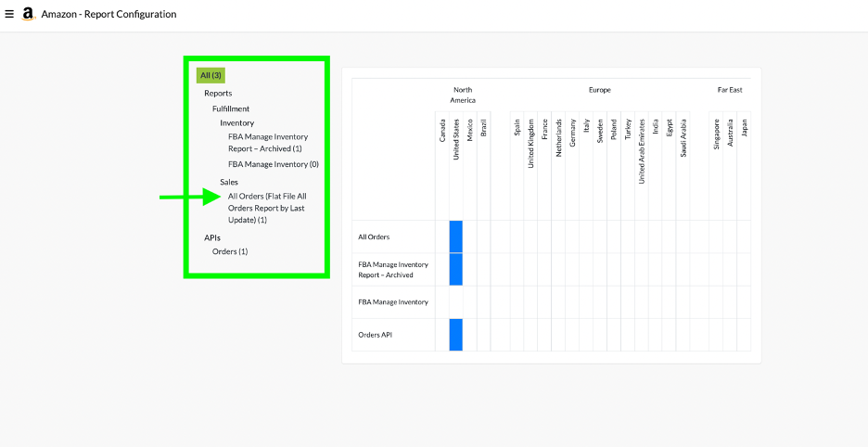Click the Amazon - Report Configuration title
Viewport: 868px width, 447px height.
[109, 15]
